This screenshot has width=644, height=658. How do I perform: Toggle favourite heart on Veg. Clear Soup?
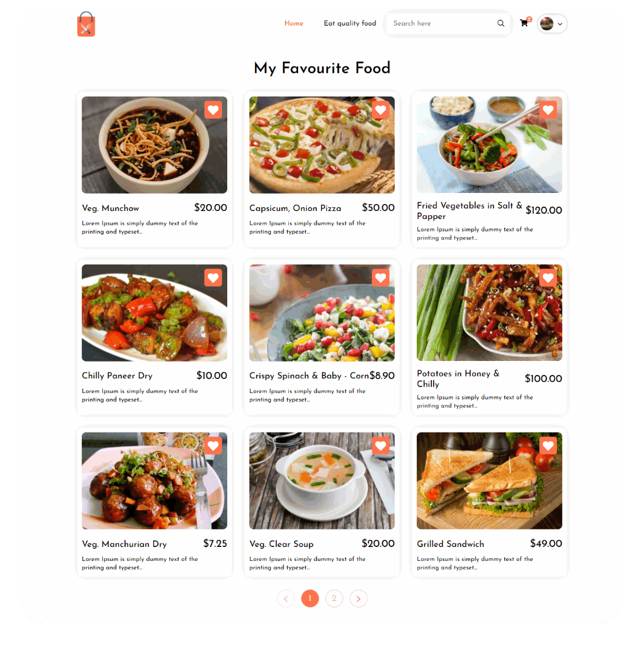[x=381, y=446]
